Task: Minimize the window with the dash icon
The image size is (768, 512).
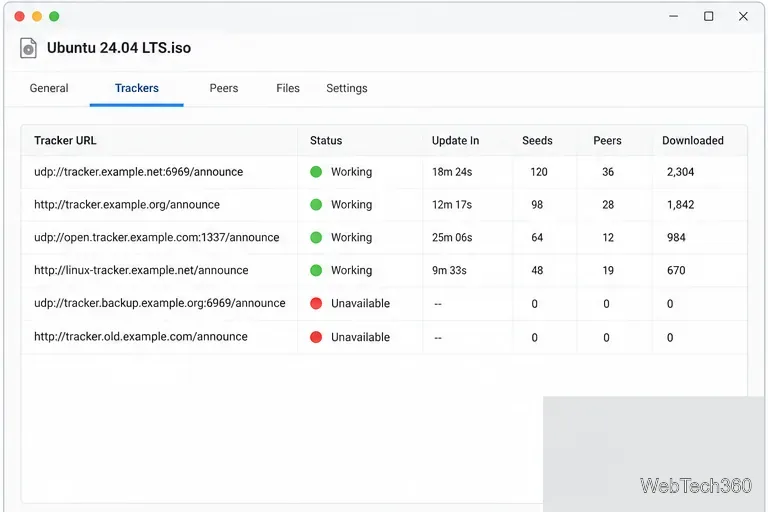Action: pos(674,16)
